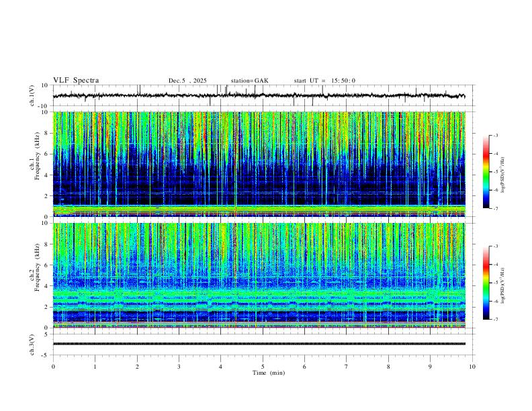Click the "8" kHz tick on ch.1 frequency axis

[46, 133]
